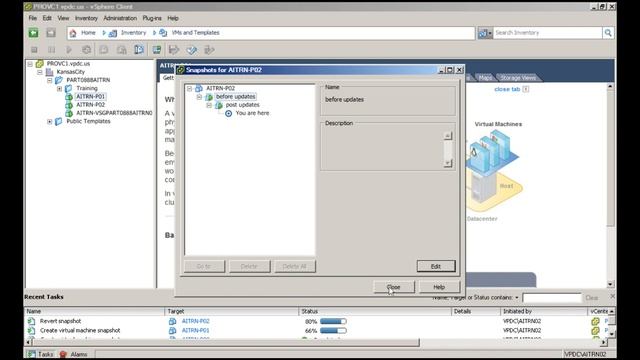This screenshot has width=640, height=360.
Task: Click the VM icon beside the AITRN-P01 task target
Action: tap(172, 331)
